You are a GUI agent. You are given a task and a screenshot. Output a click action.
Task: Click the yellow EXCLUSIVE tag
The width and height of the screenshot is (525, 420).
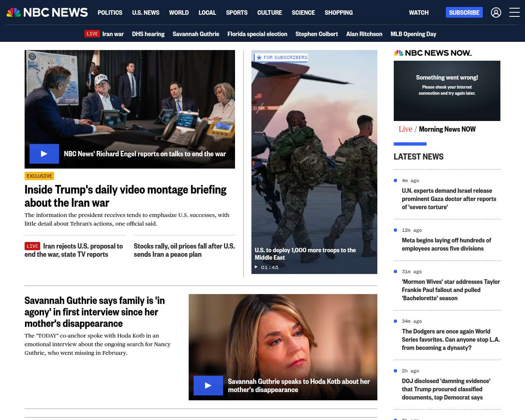[x=39, y=176]
